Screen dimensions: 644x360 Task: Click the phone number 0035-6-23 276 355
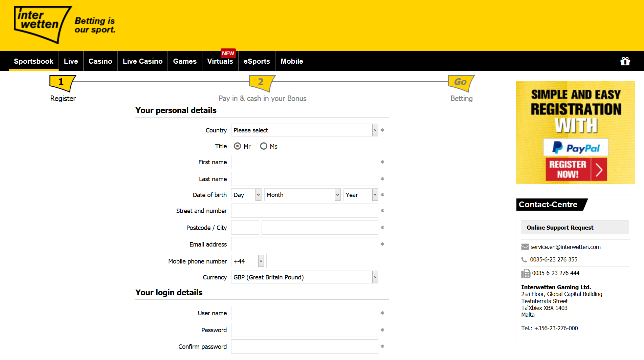pyautogui.click(x=554, y=259)
